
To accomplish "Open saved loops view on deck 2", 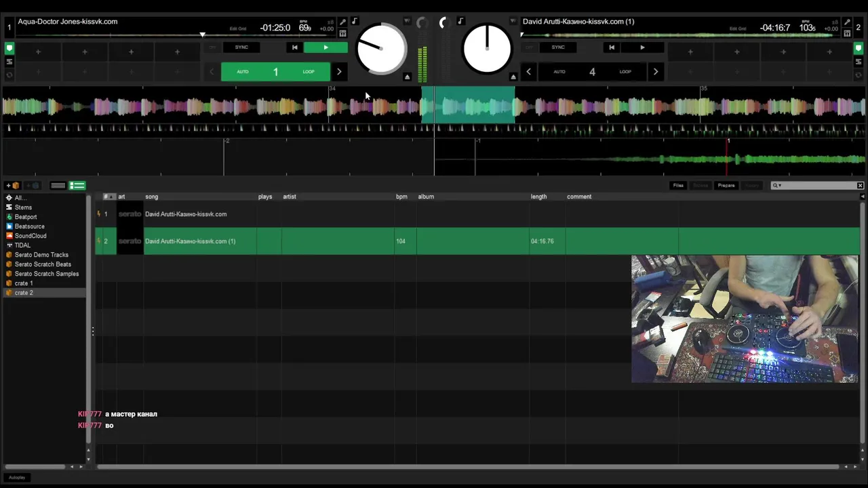I will point(858,62).
